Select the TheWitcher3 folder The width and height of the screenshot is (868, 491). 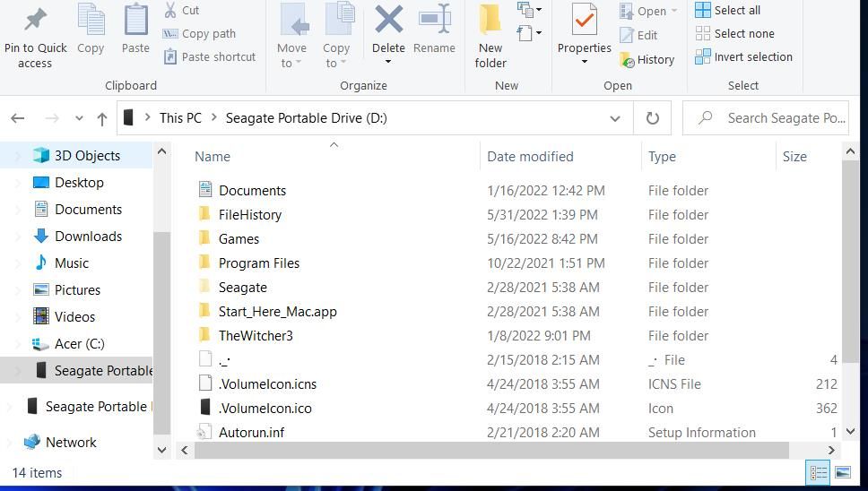(x=256, y=336)
